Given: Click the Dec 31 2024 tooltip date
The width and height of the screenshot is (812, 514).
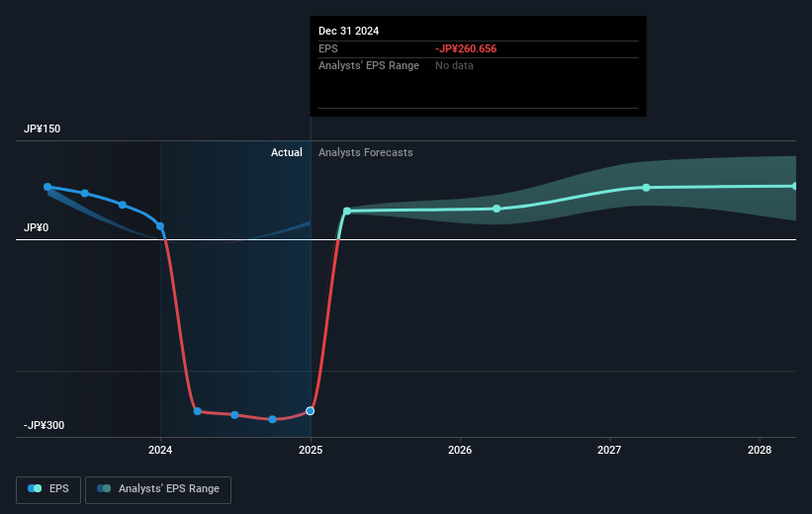Looking at the screenshot, I should [x=348, y=31].
